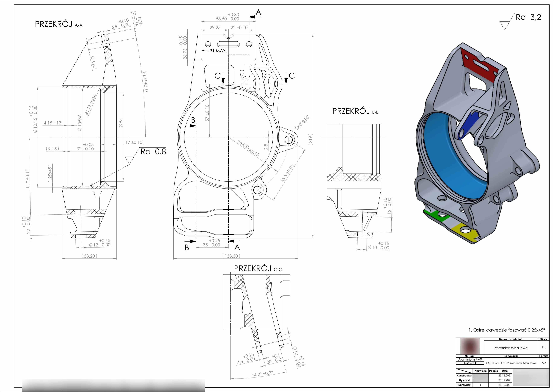Click the 4.5 dimension in section C-C

[x=246, y=359]
